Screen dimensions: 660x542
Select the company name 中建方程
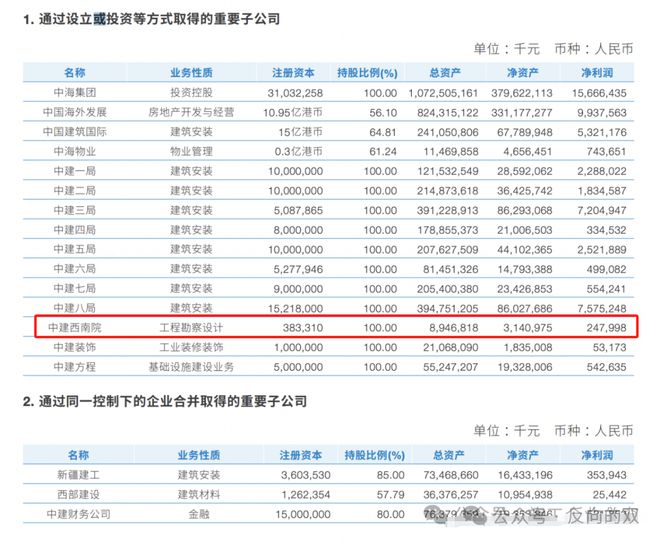(75, 367)
